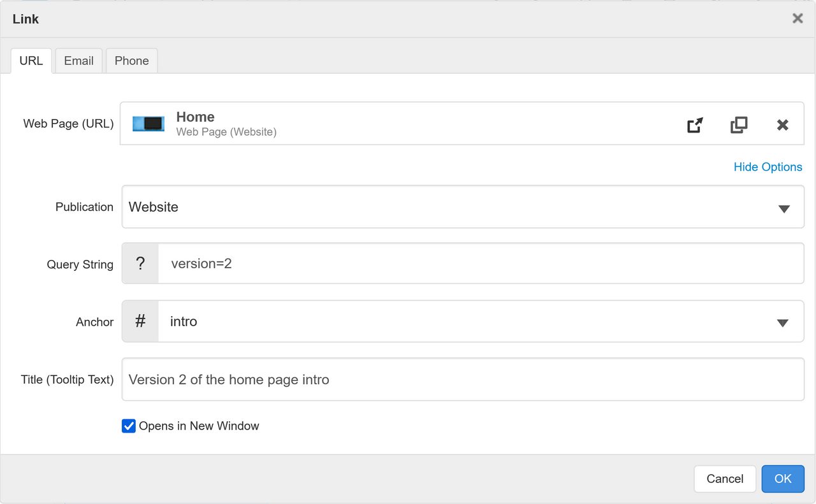Expand the Publication dropdown arrow
Viewport: 816px width, 504px height.
[784, 208]
